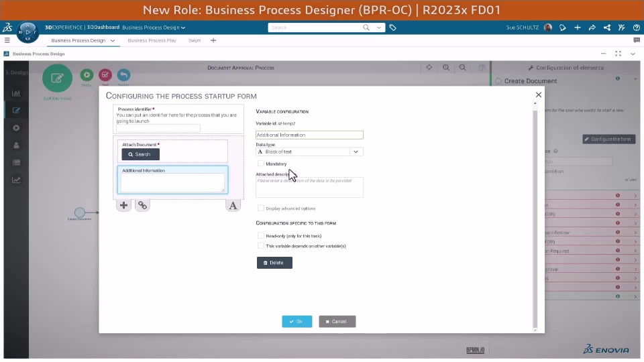This screenshot has height=362, width=644.
Task: Open the network sharing icon in header
Action: [x=606, y=27]
